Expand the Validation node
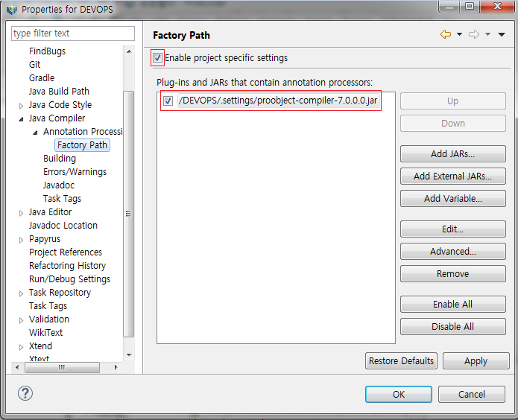Viewport: 518px width, 420px height. tap(21, 320)
